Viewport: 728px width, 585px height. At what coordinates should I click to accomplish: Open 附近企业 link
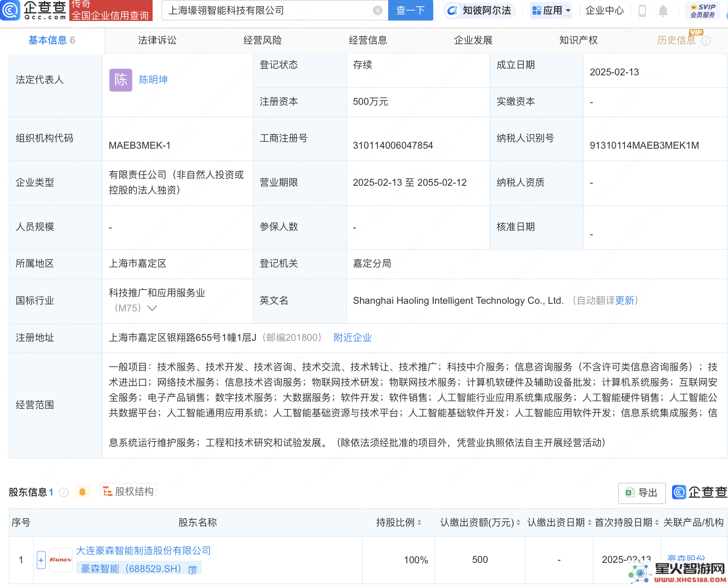(x=352, y=338)
